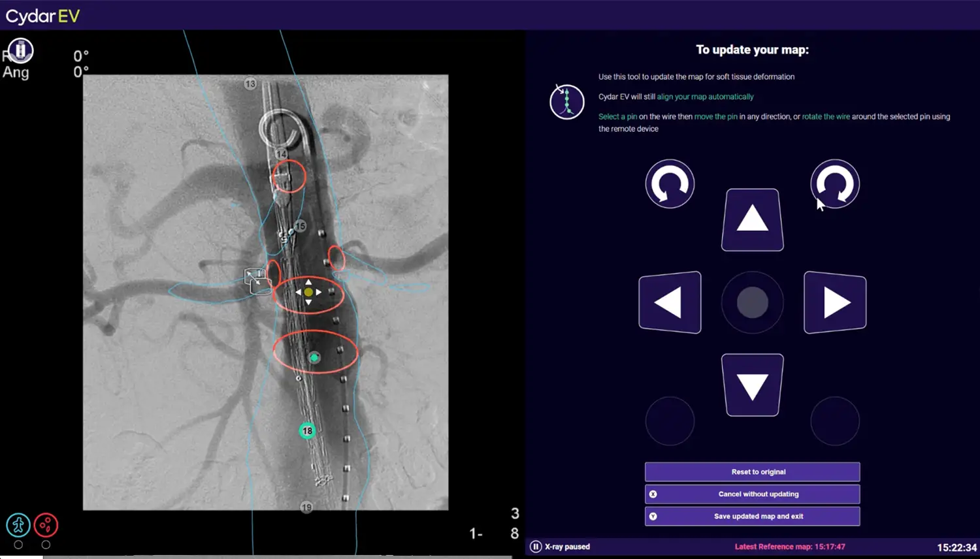Click the upper red ring overlay
The height and width of the screenshot is (559, 980).
289,176
